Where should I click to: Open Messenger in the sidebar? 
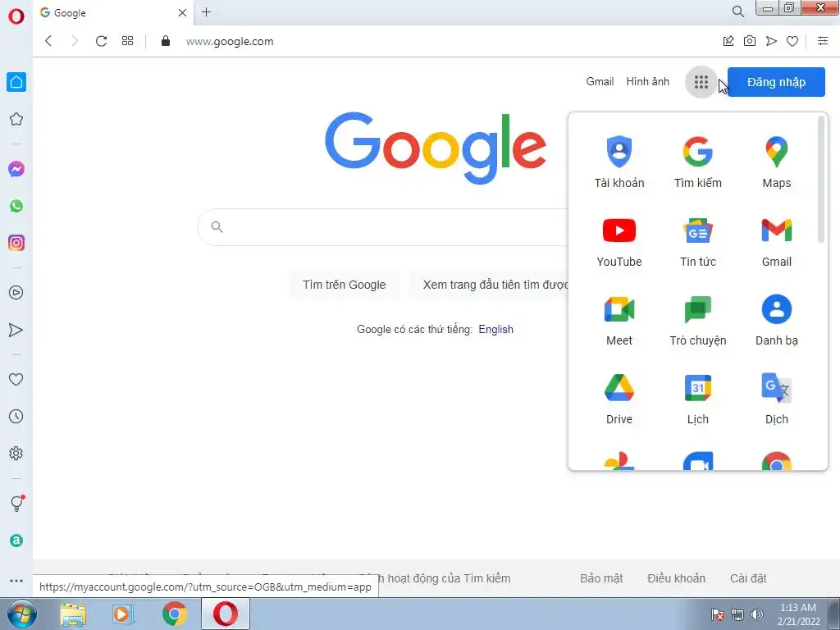coord(16,169)
